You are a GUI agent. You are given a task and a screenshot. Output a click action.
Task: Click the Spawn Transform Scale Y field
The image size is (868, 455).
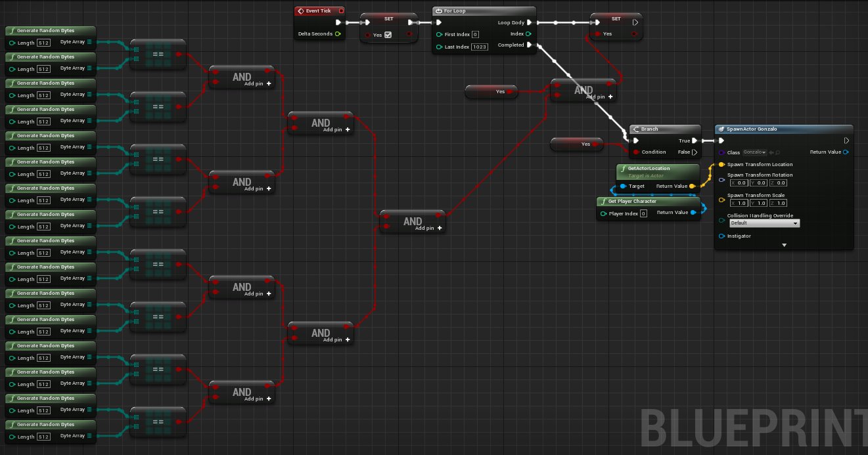coord(760,204)
